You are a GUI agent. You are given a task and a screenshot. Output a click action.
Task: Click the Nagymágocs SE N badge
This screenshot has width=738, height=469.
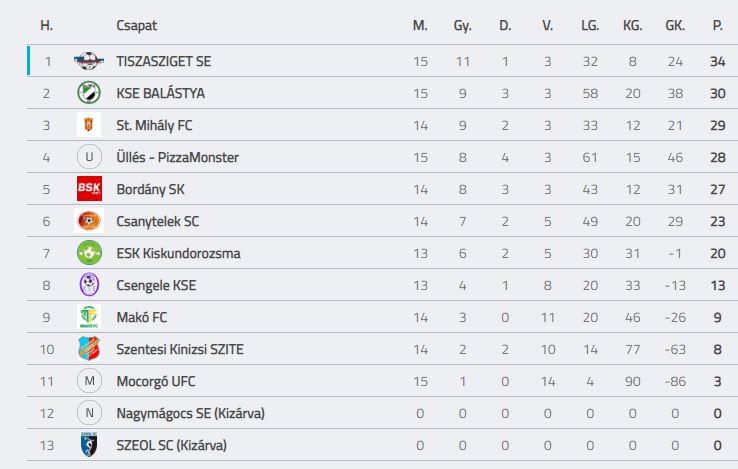89,413
